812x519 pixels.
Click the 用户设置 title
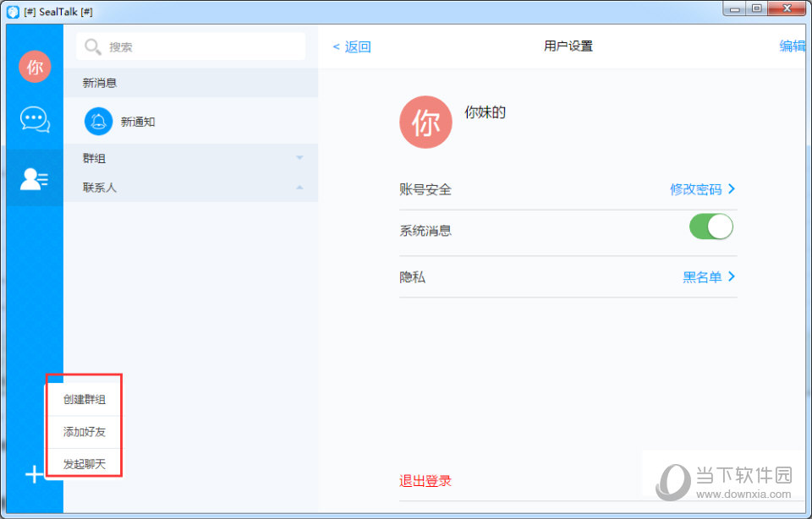pyautogui.click(x=568, y=46)
